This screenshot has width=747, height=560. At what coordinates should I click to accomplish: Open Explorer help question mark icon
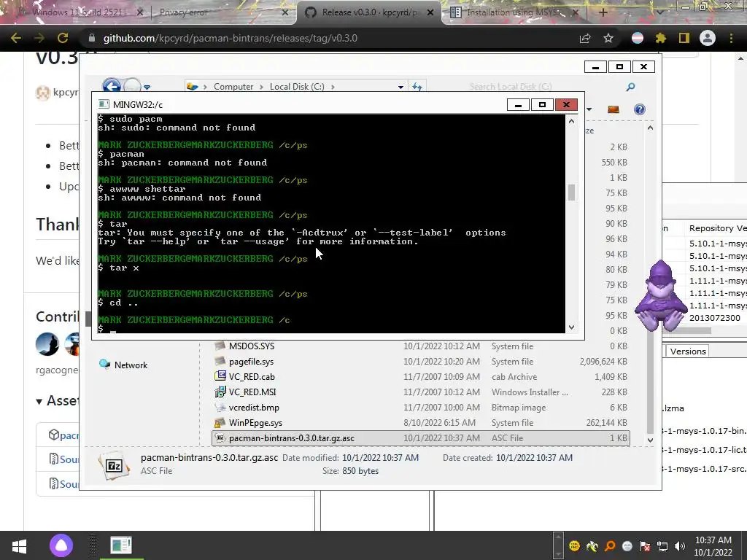[639, 109]
